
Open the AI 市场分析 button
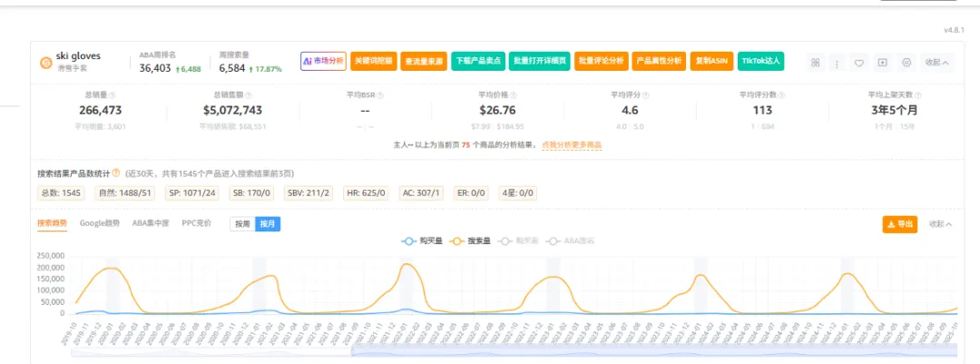point(323,62)
